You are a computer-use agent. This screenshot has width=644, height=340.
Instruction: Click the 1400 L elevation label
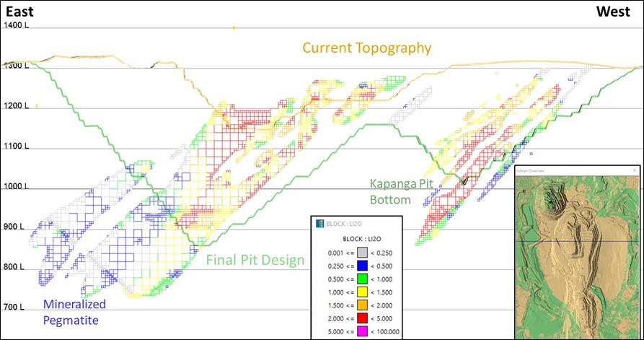pos(17,25)
